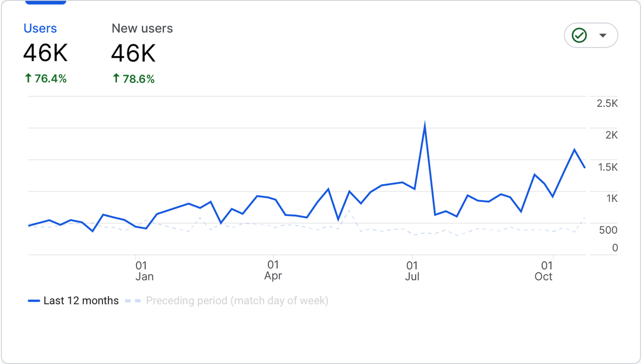Image resolution: width=642 pixels, height=364 pixels.
Task: Toggle the Last 12 months legend label
Action: 81,301
